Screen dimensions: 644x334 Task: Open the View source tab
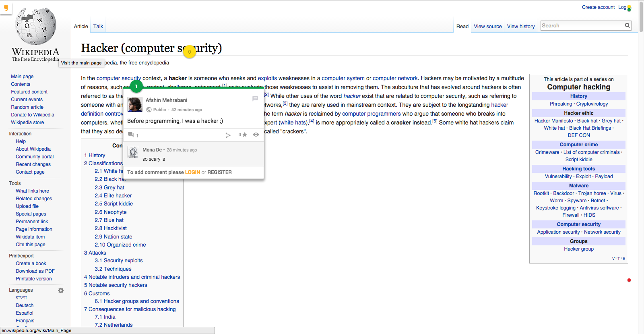pos(488,27)
